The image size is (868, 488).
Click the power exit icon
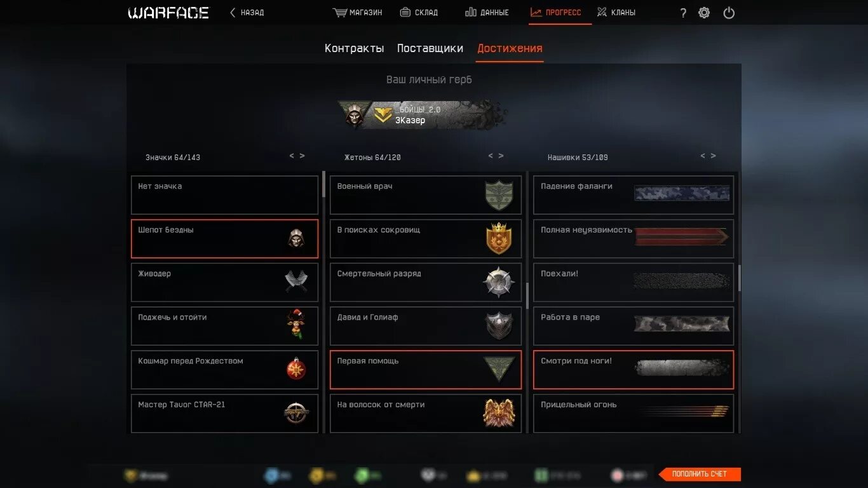pyautogui.click(x=729, y=13)
